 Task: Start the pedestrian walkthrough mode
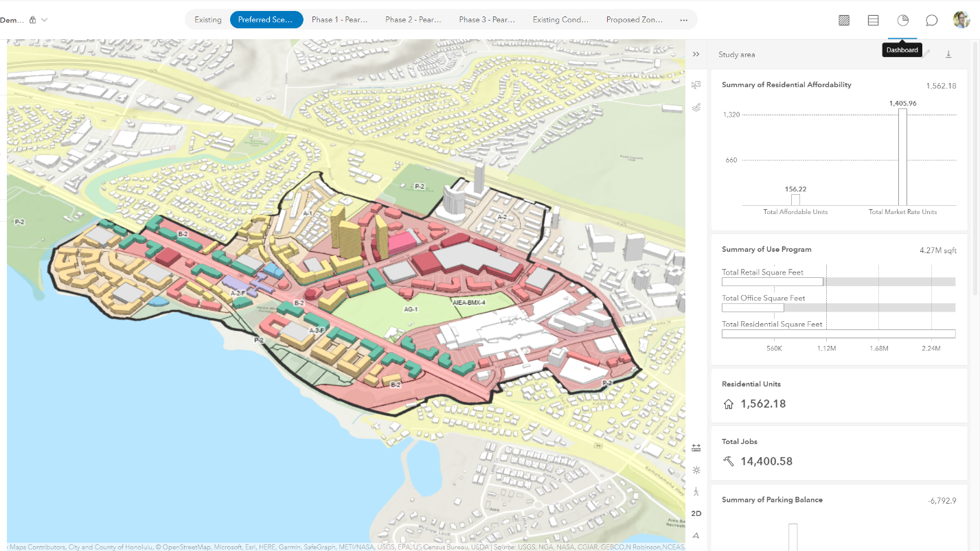696,491
